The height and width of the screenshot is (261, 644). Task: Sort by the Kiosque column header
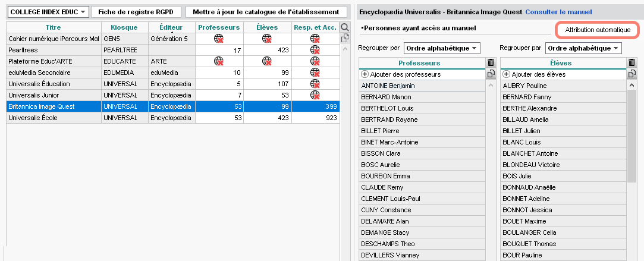(x=124, y=27)
